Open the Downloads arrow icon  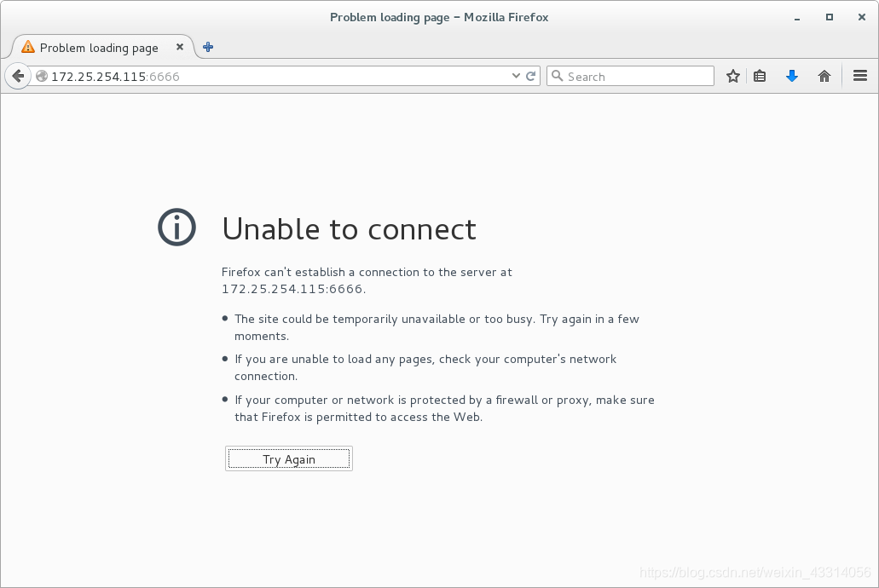pyautogui.click(x=791, y=76)
